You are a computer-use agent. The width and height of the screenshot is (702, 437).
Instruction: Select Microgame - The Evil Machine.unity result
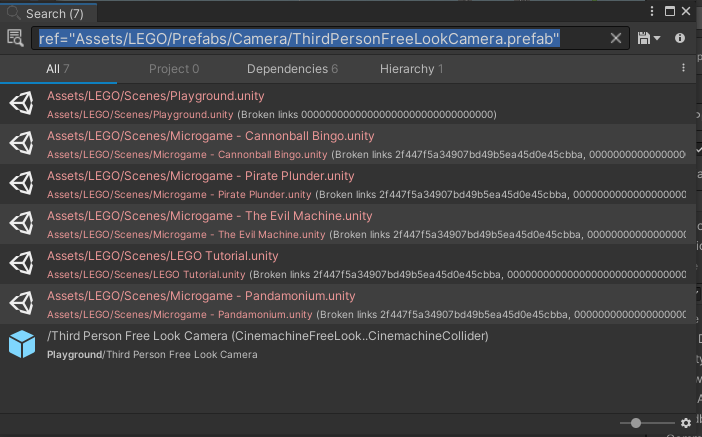(209, 216)
